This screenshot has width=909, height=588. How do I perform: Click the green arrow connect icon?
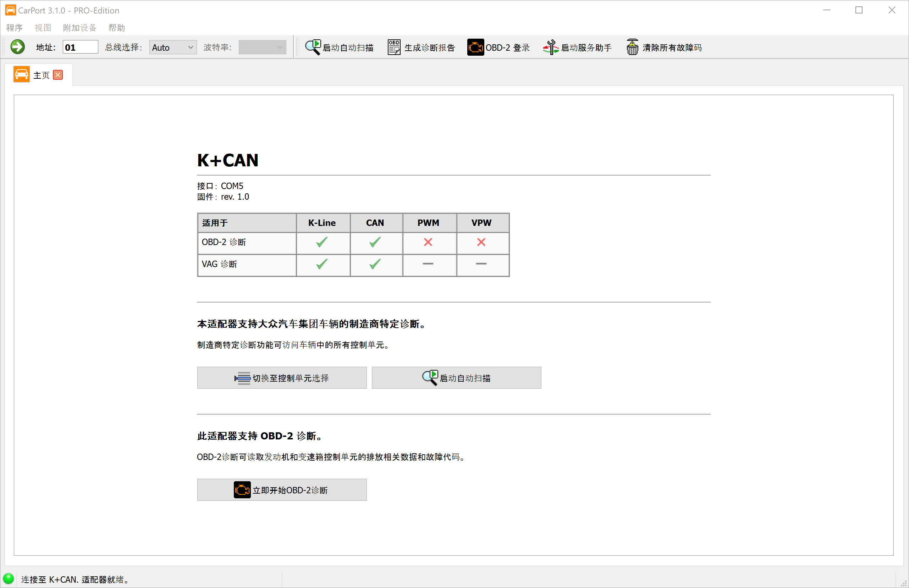[17, 48]
